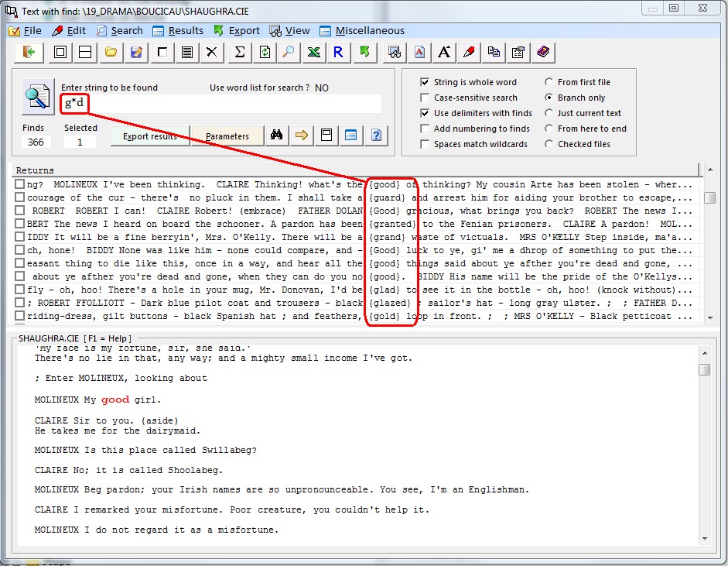Open the Results menu
The image size is (728, 566).
pyautogui.click(x=178, y=31)
